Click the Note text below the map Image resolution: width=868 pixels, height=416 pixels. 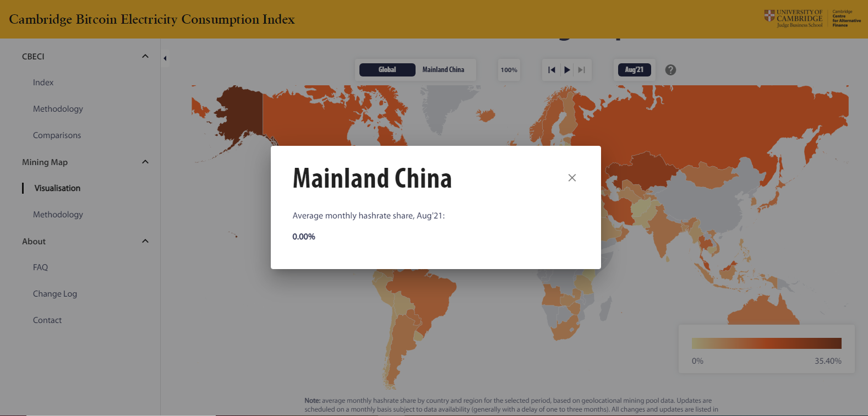pyautogui.click(x=511, y=405)
